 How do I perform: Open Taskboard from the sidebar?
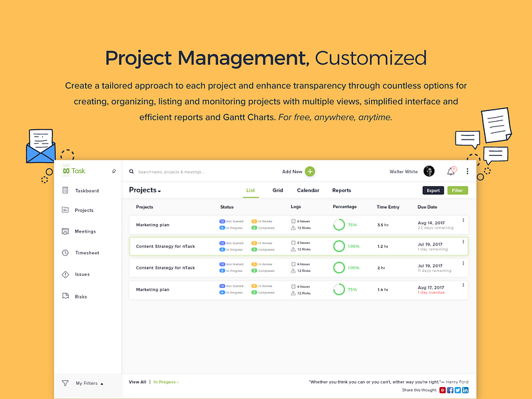pos(87,191)
